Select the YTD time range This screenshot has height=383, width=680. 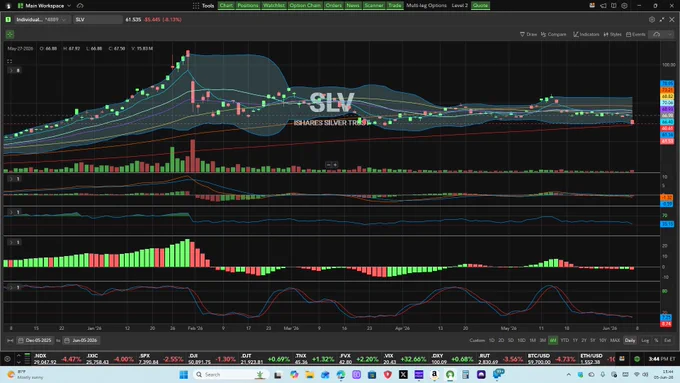[x=565, y=340]
